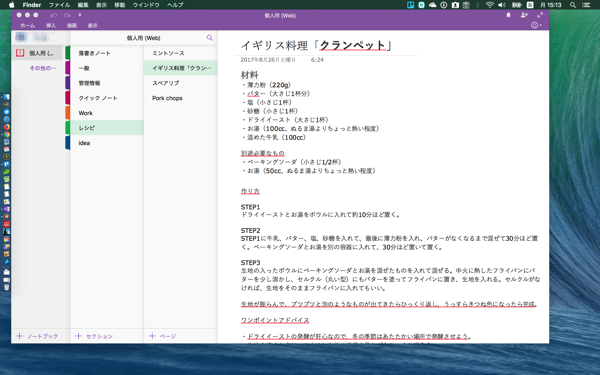Click the 個人用 (Web) notebook header title
Image resolution: width=600 pixels, height=375 pixels.
pos(143,38)
